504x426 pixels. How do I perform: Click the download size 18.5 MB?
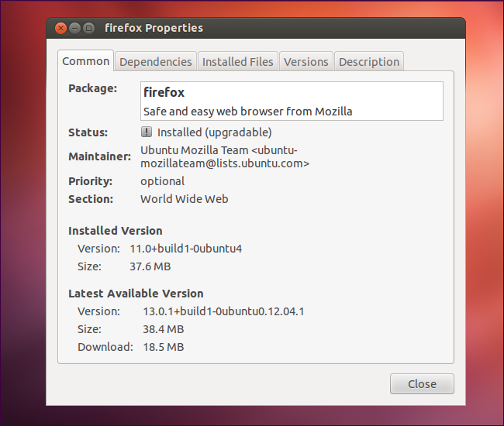pos(164,347)
